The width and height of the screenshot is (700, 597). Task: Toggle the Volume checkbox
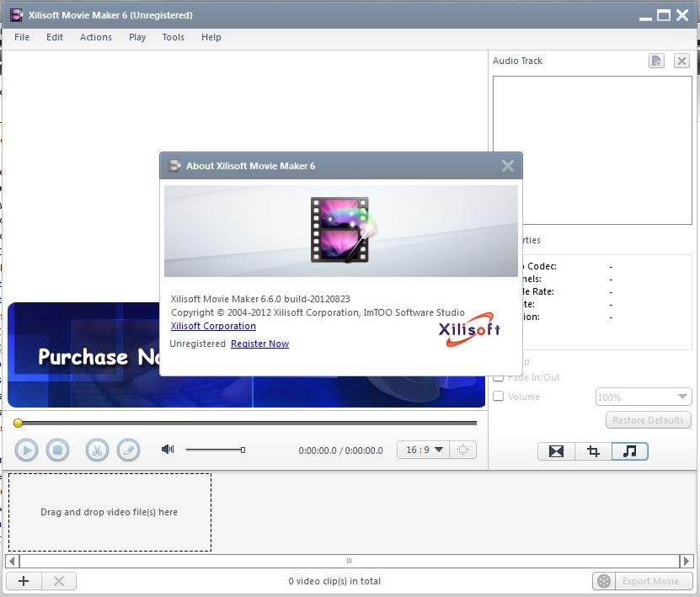pyautogui.click(x=499, y=397)
